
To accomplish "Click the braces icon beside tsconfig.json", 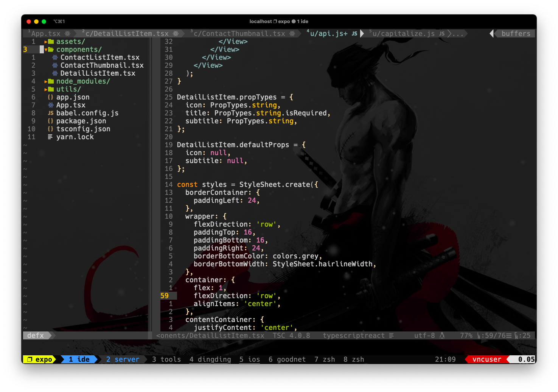I will [x=51, y=129].
